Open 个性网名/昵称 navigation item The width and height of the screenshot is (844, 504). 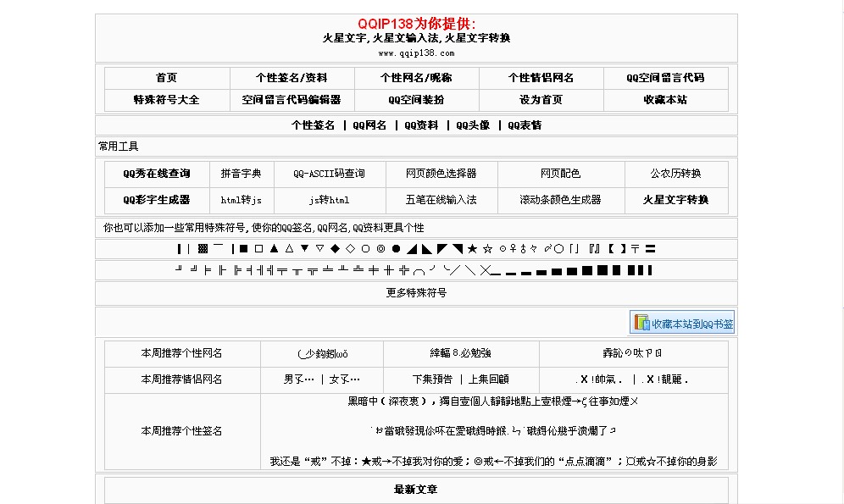[416, 77]
